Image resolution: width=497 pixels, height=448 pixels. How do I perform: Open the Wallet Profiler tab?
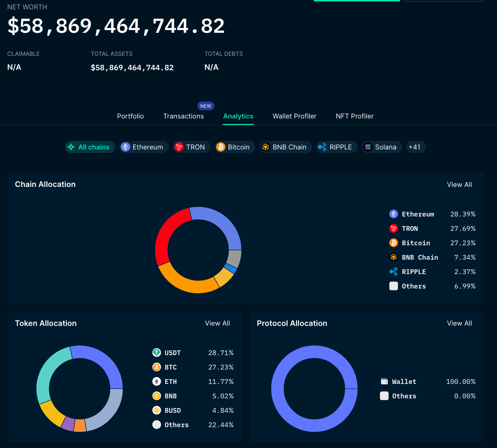tap(295, 116)
